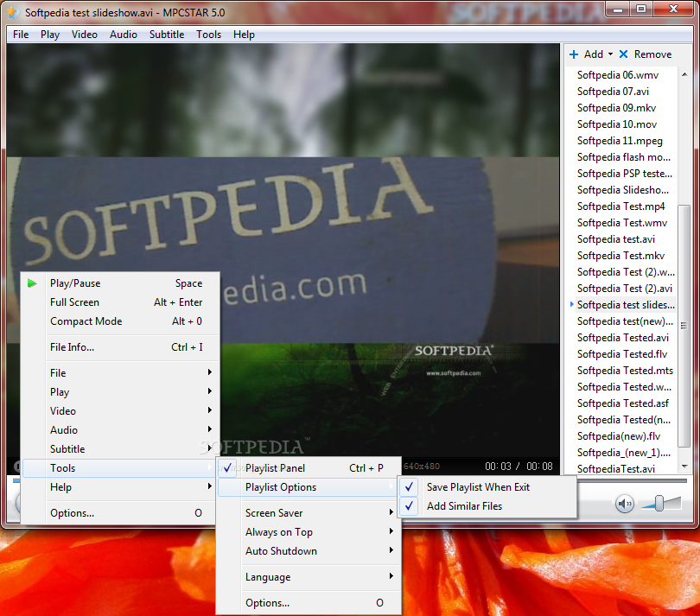Image resolution: width=700 pixels, height=616 pixels.
Task: Expand the Always on Top submenu
Action: 309,532
